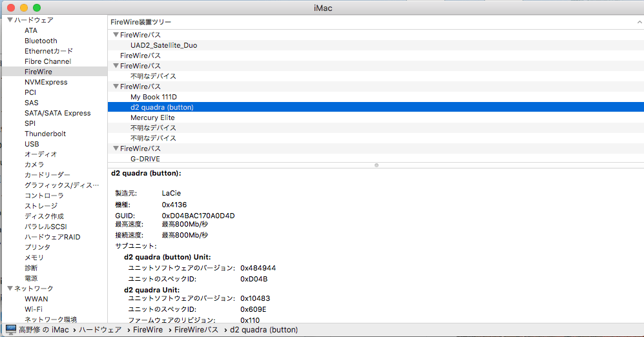Click the manufacturer value LaCie
Image resolution: width=644 pixels, height=337 pixels.
171,193
